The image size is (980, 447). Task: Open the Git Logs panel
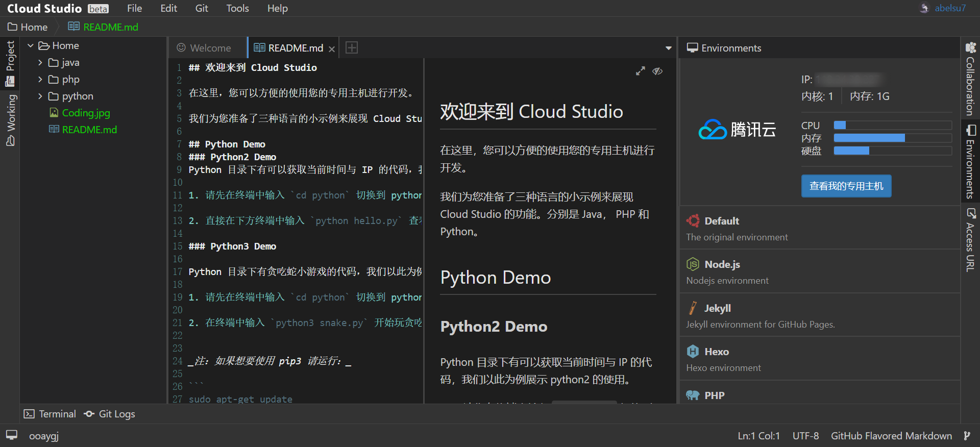point(110,414)
